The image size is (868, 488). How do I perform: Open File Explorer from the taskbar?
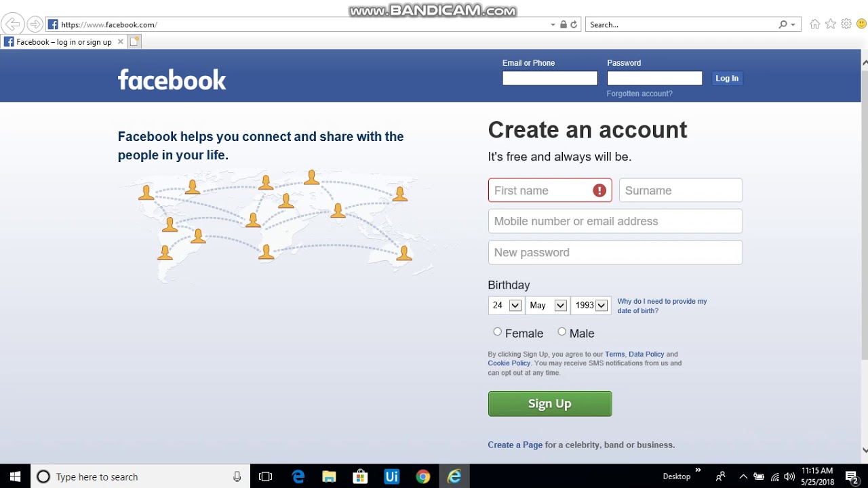point(329,476)
